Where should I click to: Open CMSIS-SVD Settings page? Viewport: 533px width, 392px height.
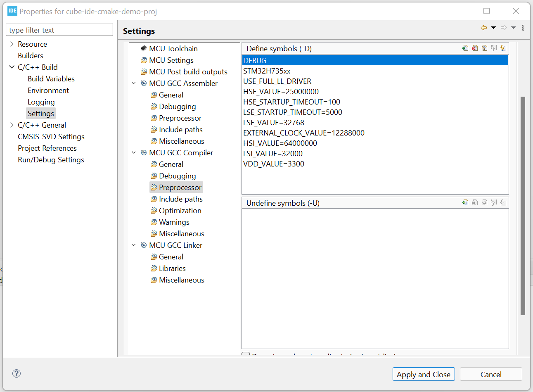(x=51, y=136)
